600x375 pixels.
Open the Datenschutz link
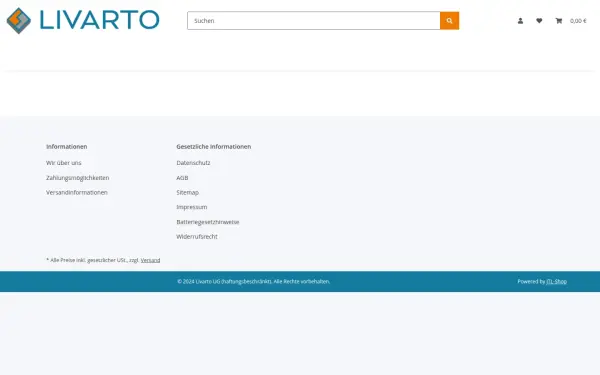pos(193,163)
